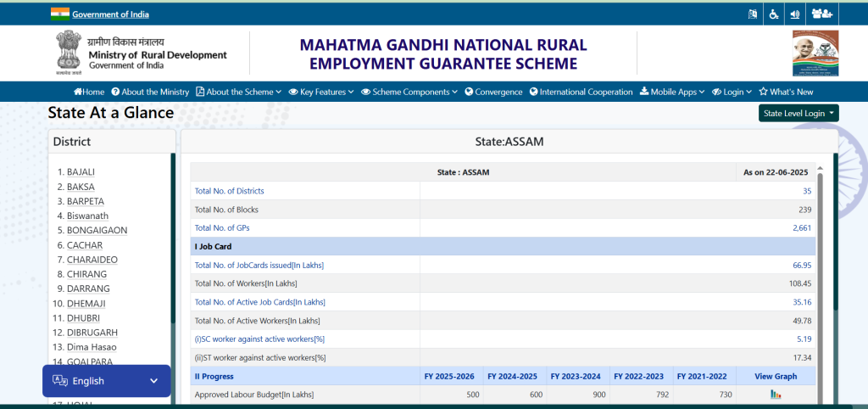Click the state table vertical scrollbar
The height and width of the screenshot is (409, 868).
820,289
